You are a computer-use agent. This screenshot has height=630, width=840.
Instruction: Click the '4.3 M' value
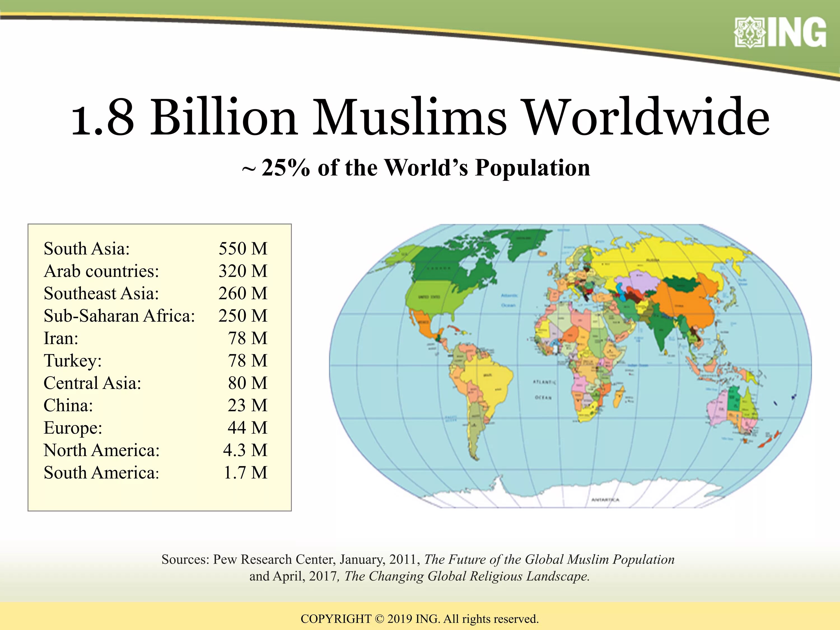click(245, 450)
